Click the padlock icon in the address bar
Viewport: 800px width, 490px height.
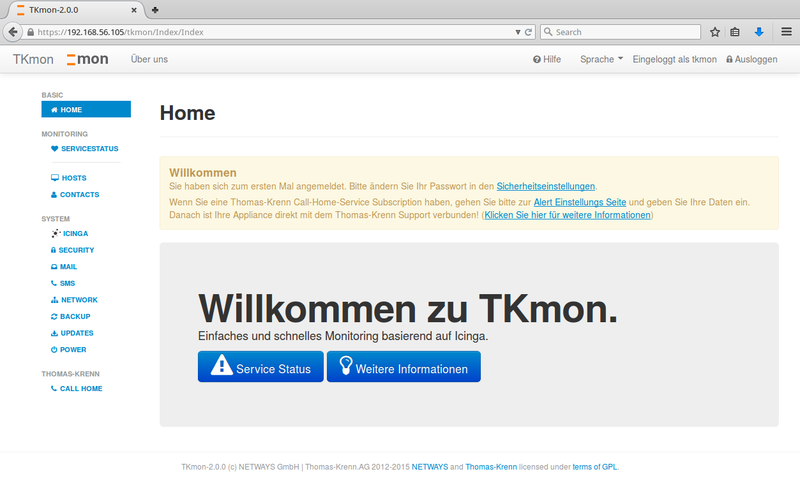point(31,32)
